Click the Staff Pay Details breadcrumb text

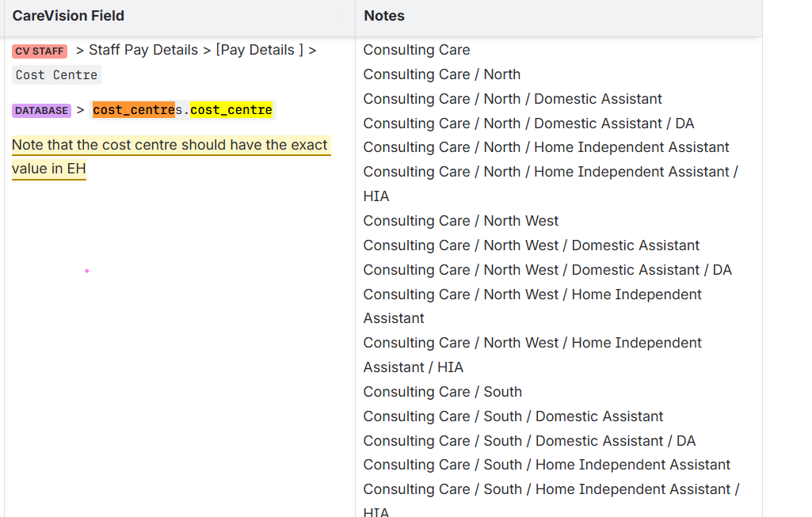[x=143, y=50]
